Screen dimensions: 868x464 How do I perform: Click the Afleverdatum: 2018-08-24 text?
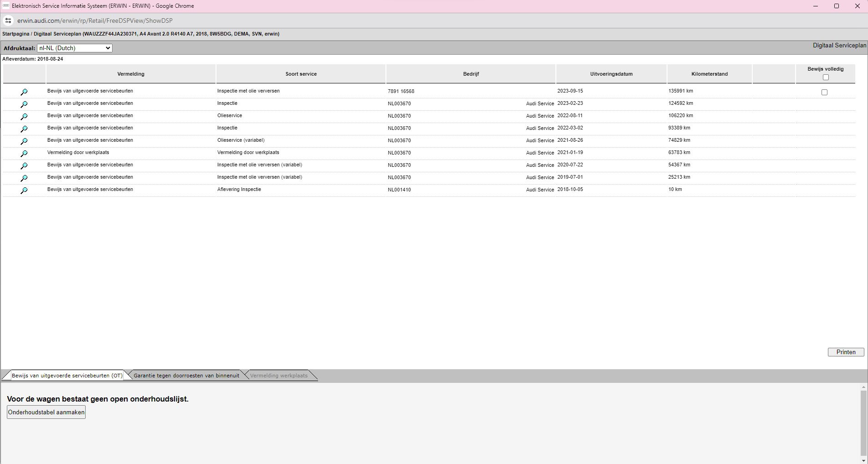(x=33, y=59)
